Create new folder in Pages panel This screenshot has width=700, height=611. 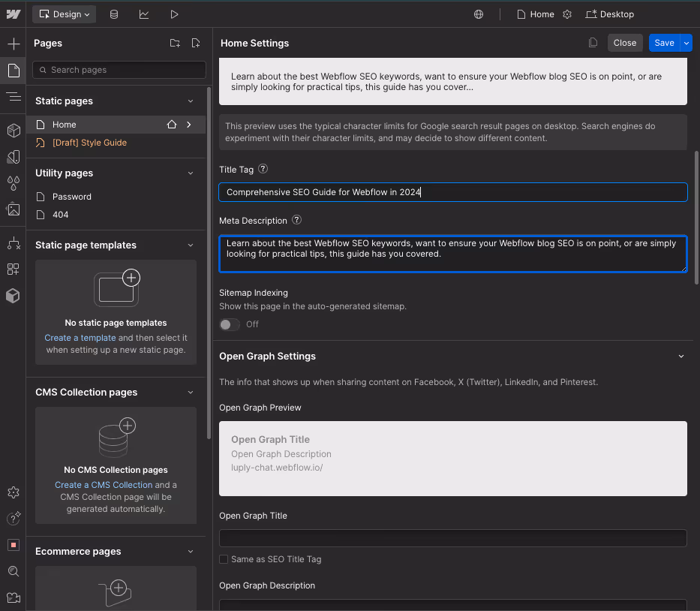(175, 43)
